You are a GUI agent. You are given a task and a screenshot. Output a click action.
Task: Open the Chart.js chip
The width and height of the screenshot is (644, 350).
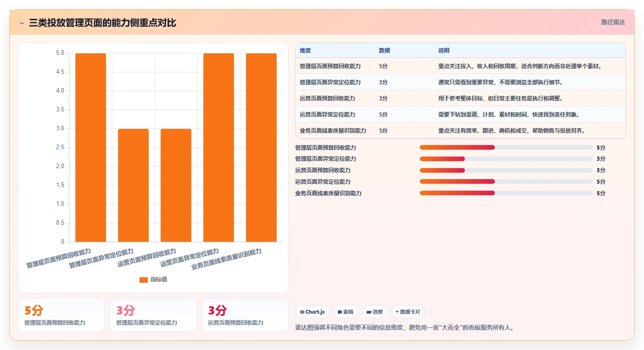click(312, 312)
